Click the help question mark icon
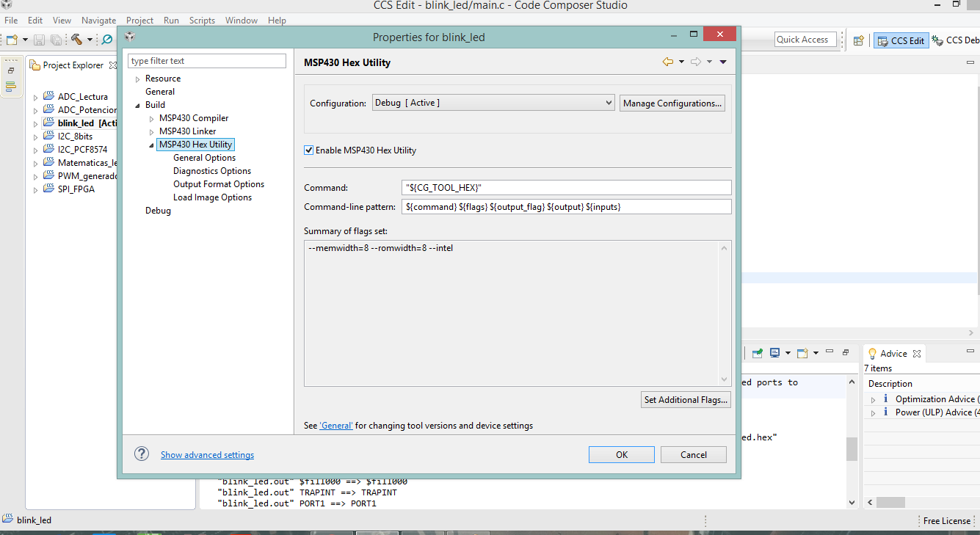 142,454
